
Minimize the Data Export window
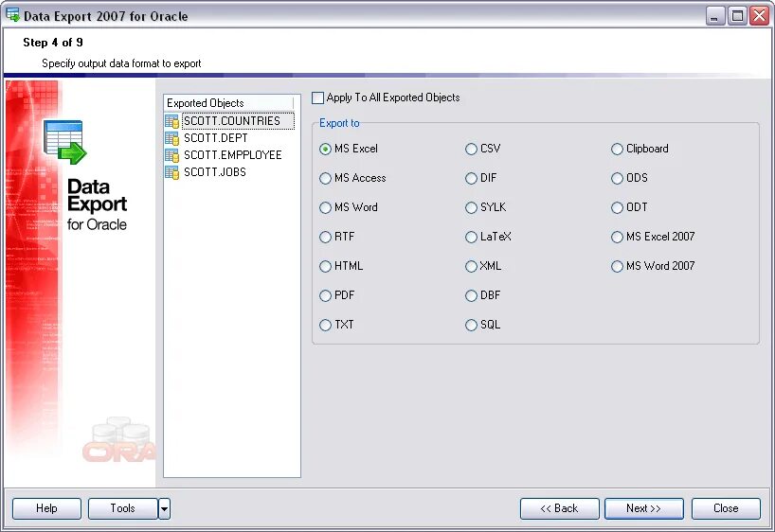click(x=714, y=16)
